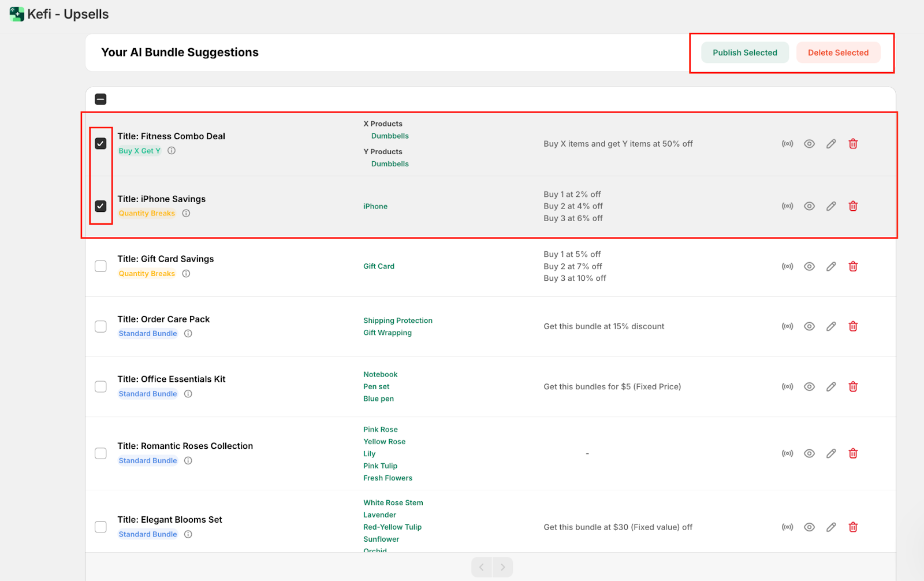The height and width of the screenshot is (581, 924).
Task: Preview Fitness Combo Deal with eye icon
Action: click(x=809, y=144)
